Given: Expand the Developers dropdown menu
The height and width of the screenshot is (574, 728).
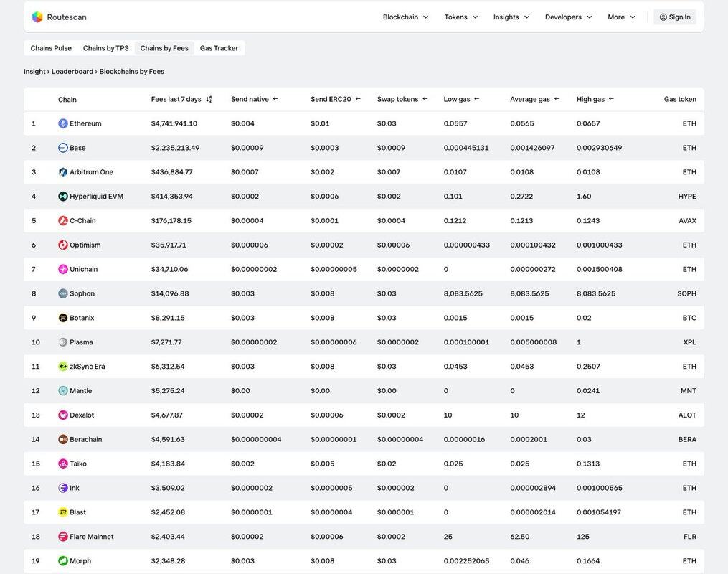Looking at the screenshot, I should click(568, 17).
